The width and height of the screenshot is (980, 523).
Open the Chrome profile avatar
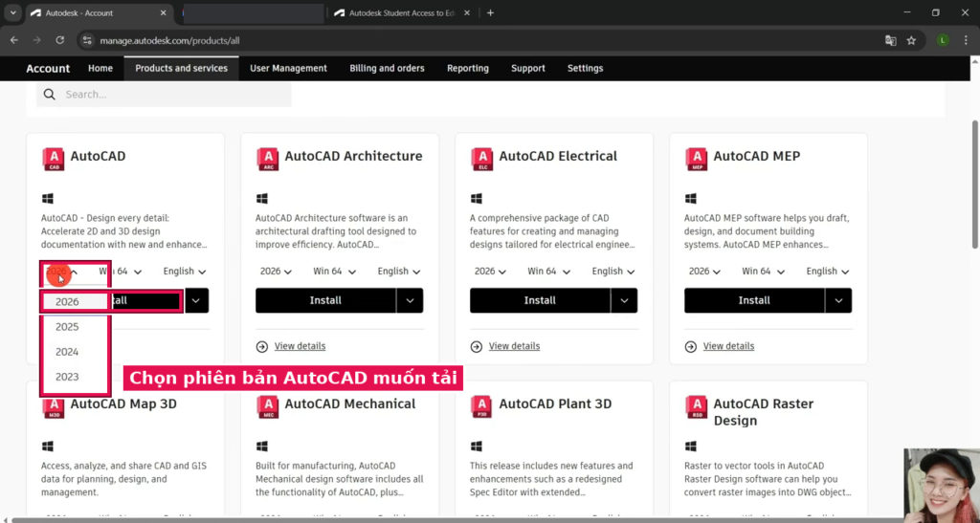coord(943,40)
